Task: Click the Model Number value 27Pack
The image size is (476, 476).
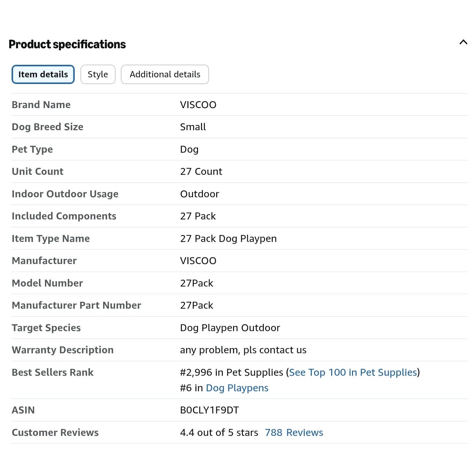Action: pyautogui.click(x=196, y=283)
